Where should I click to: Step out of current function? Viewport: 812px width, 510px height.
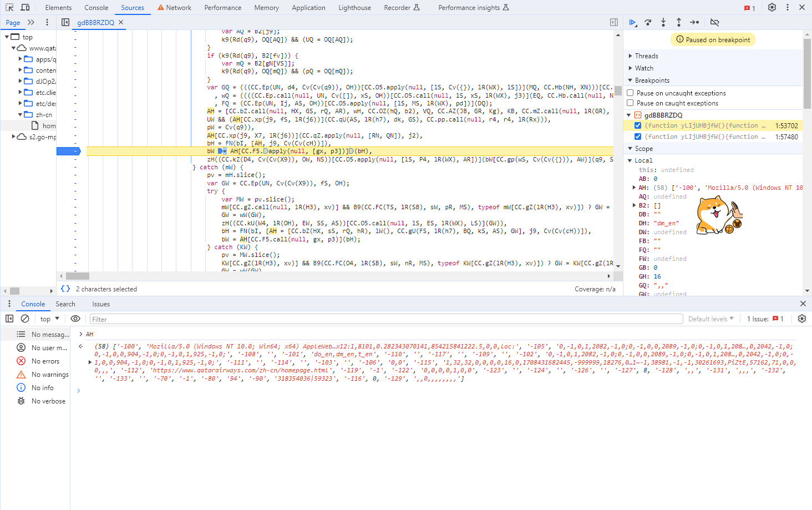(679, 22)
